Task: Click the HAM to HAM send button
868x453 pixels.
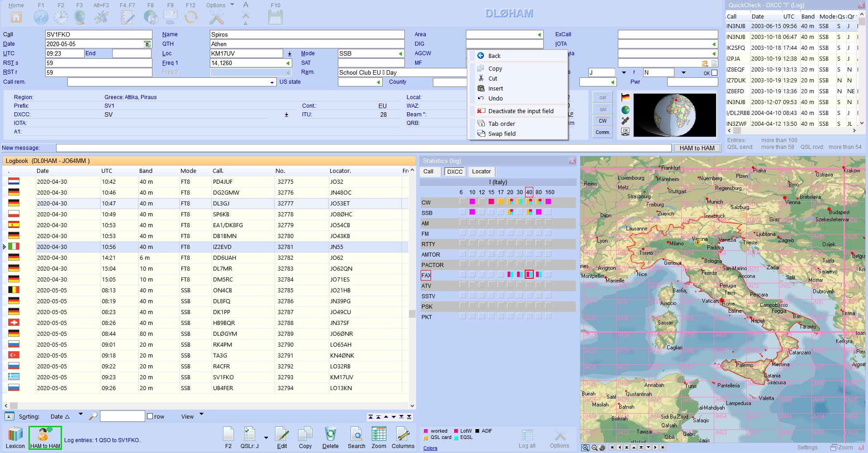Action: click(x=697, y=148)
